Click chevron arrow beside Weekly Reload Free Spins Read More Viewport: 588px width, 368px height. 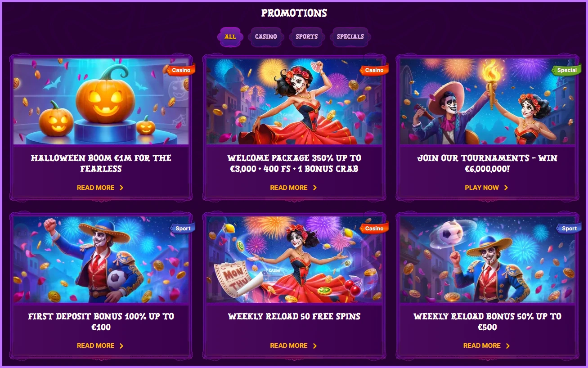pos(314,346)
